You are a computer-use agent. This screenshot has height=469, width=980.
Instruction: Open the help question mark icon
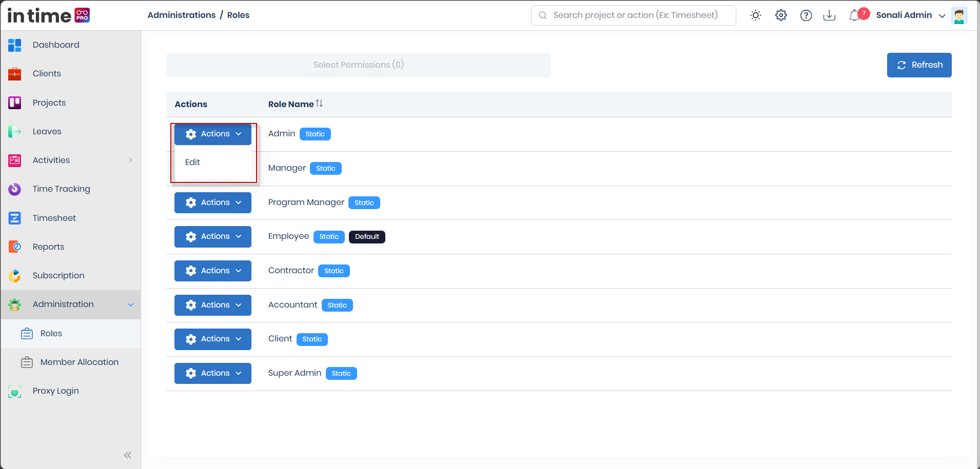[x=806, y=15]
